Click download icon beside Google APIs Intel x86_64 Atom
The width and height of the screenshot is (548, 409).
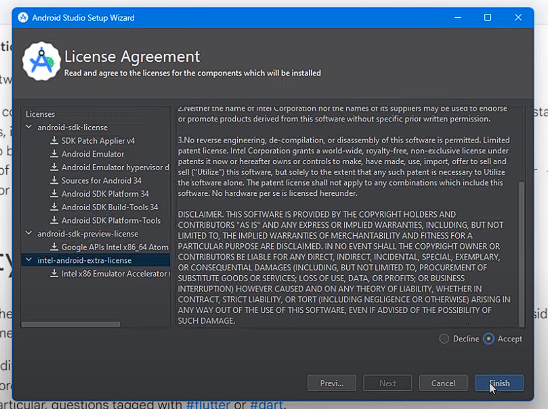54,247
